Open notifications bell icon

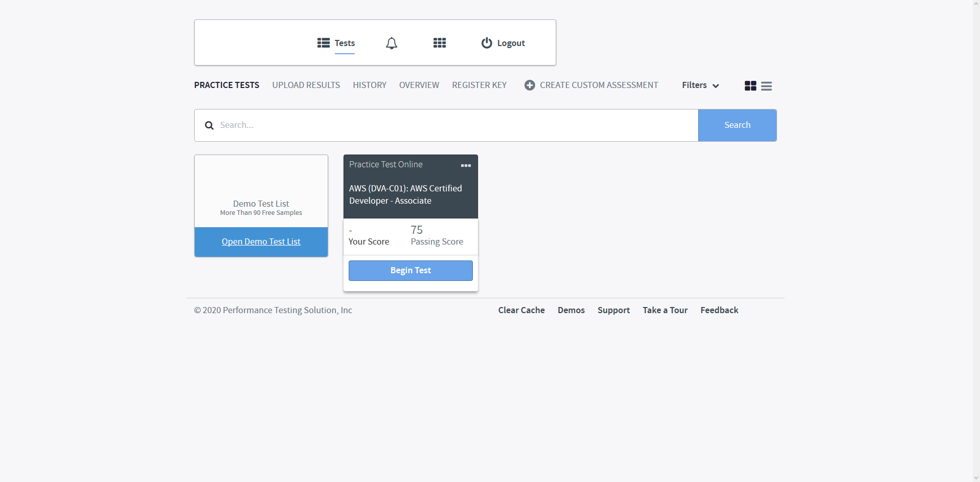point(392,43)
